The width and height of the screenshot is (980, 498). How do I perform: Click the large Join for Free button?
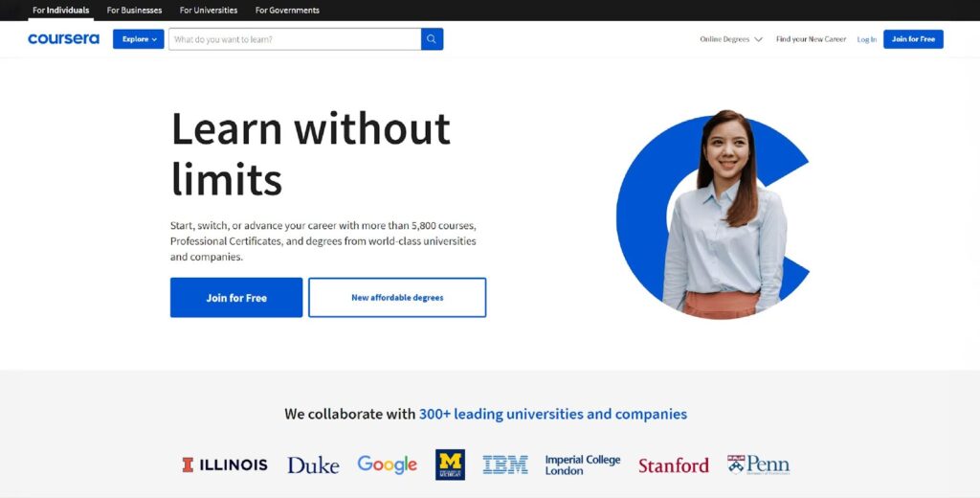pos(236,297)
